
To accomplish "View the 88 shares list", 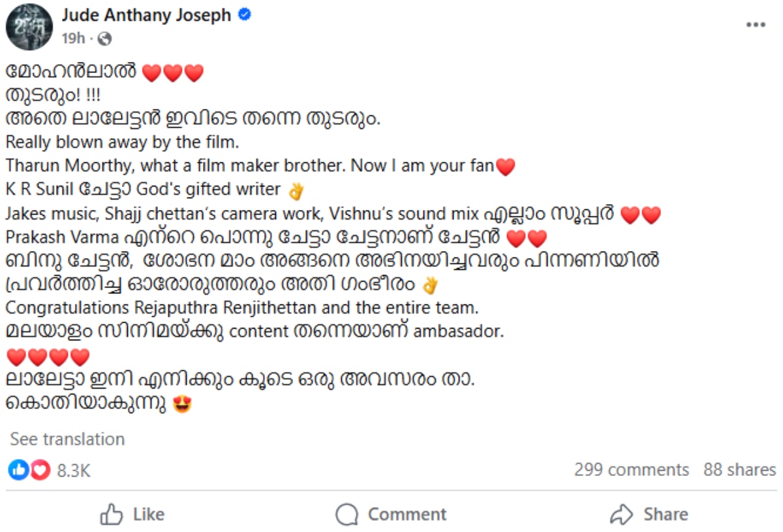I will [x=739, y=469].
